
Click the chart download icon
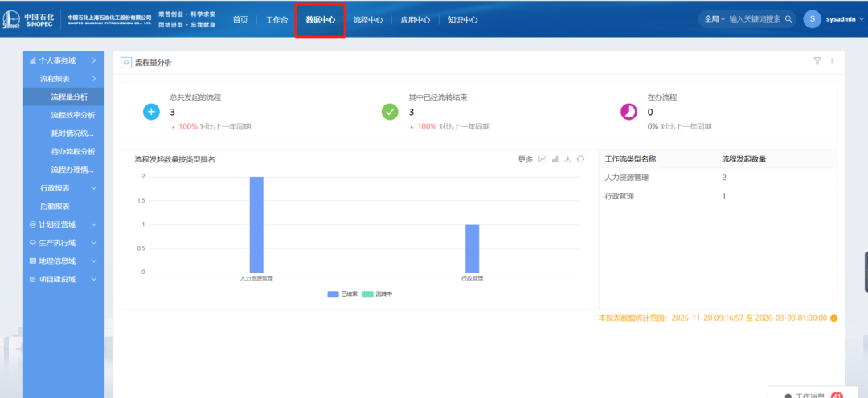click(567, 159)
